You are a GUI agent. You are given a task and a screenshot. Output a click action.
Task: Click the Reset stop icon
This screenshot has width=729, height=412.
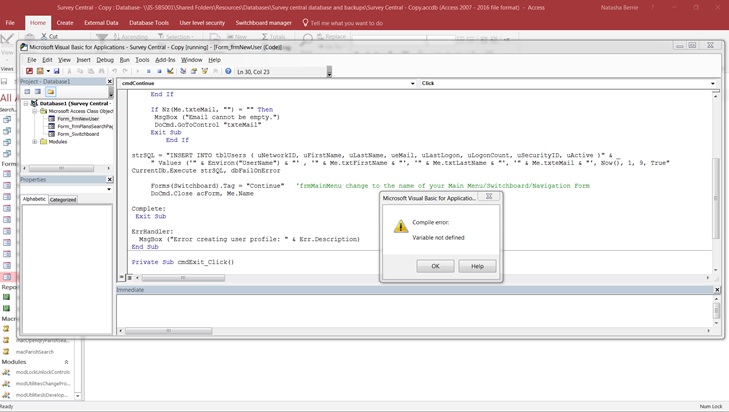click(x=159, y=71)
